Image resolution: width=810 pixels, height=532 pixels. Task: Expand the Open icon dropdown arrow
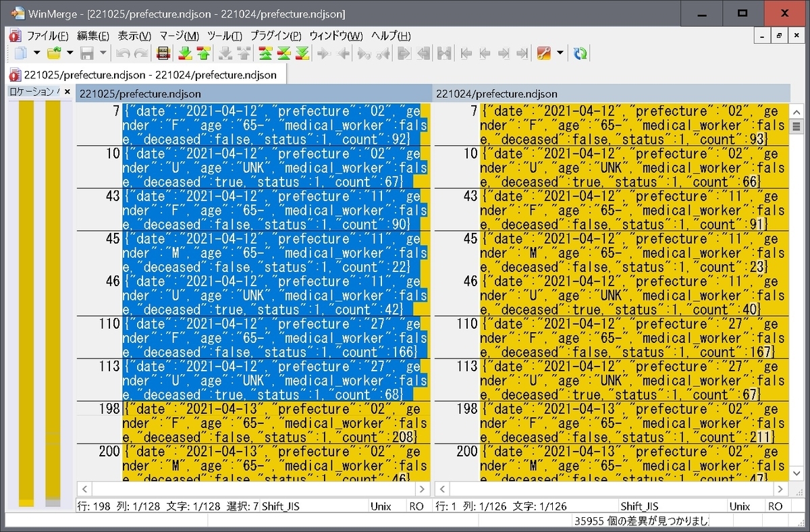pos(70,53)
